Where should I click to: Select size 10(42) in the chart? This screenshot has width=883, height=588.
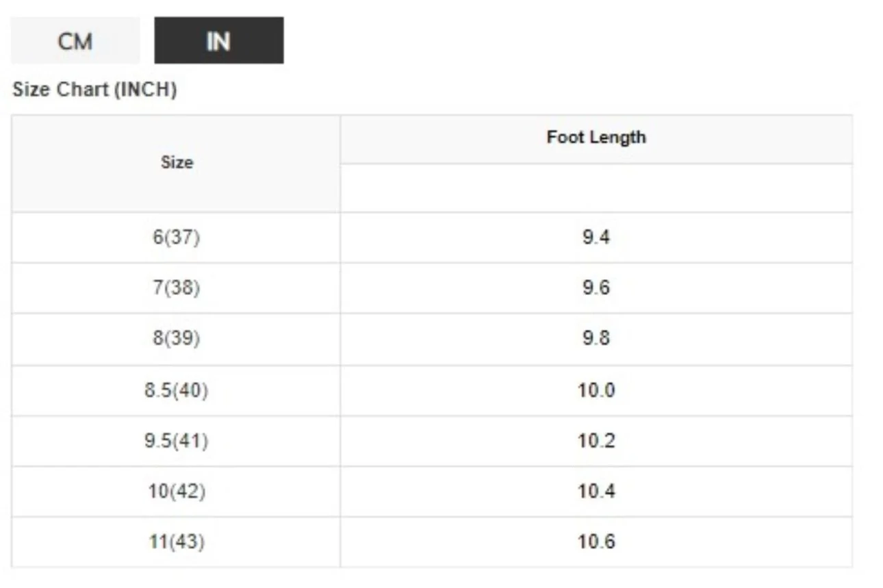(x=177, y=491)
